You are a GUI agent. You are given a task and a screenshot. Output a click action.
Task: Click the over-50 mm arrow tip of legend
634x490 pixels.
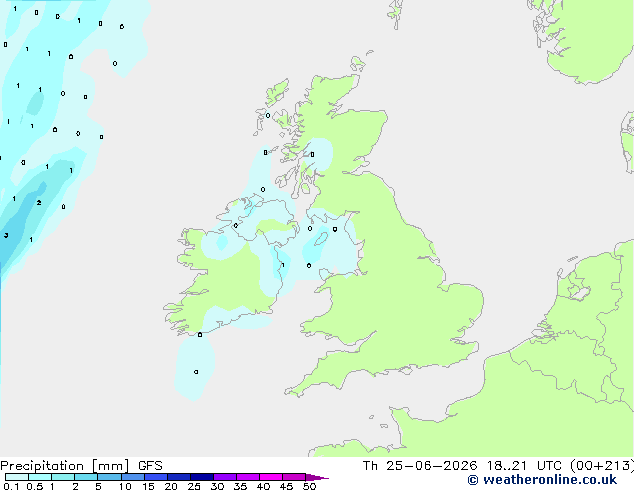pos(317,477)
